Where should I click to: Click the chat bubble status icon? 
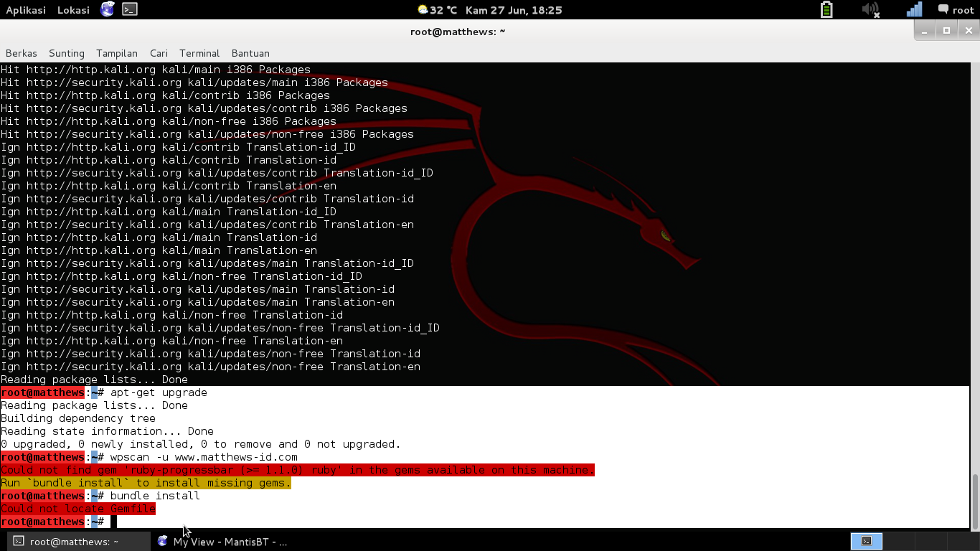[943, 9]
